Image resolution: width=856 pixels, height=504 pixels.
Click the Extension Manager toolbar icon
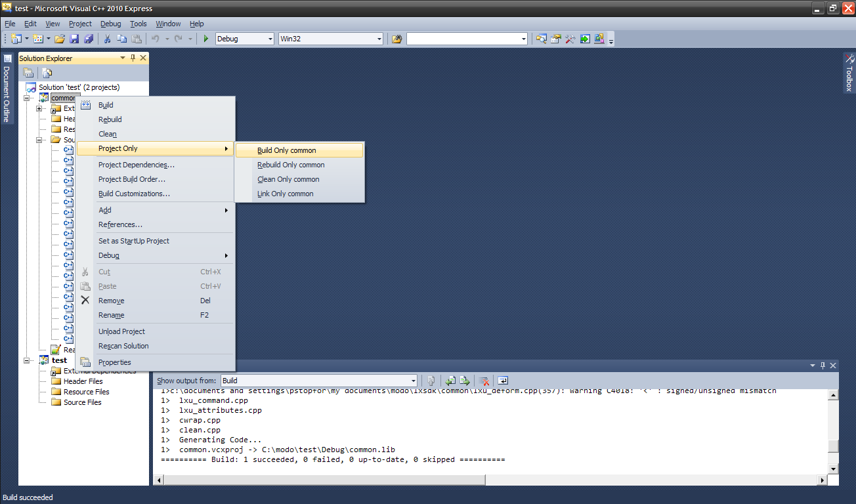(x=599, y=39)
